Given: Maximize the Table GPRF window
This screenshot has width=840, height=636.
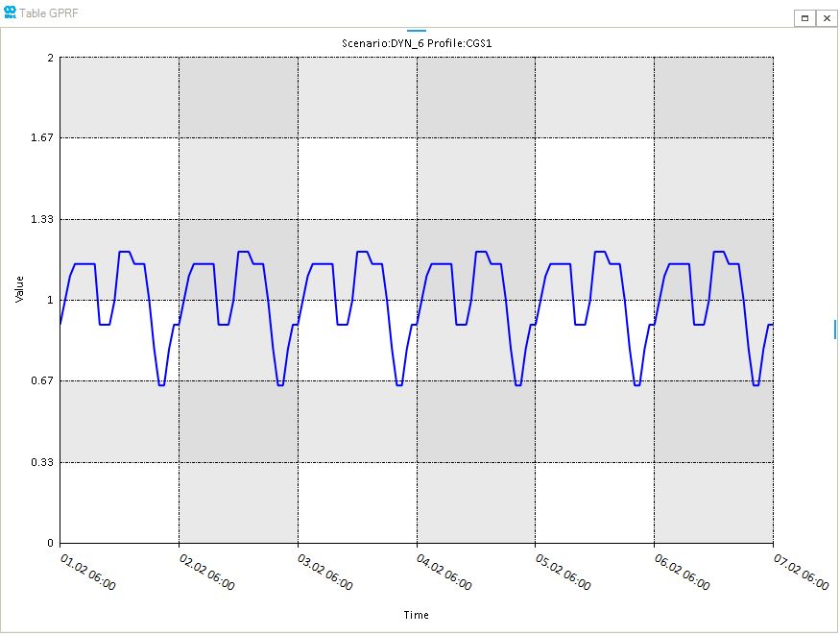Looking at the screenshot, I should 803,17.
